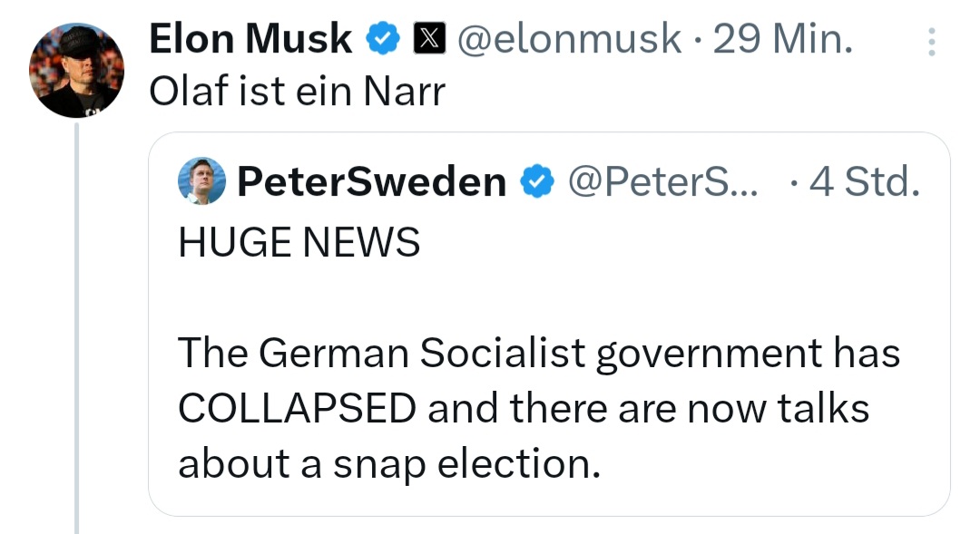Viewport: 980px width, 534px height.
Task: Click blue verified badge beside Elon Musk
Action: [383, 39]
